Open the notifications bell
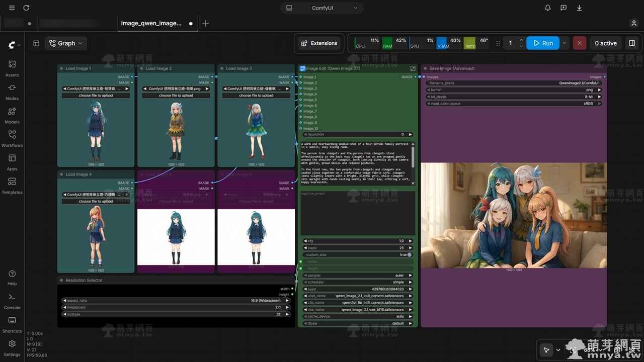 [x=548, y=8]
